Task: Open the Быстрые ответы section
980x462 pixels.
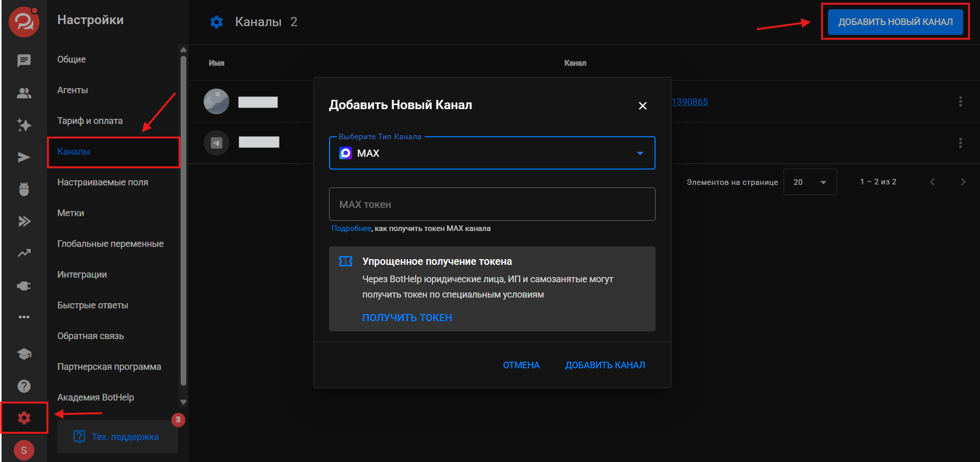Action: pyautogui.click(x=93, y=305)
